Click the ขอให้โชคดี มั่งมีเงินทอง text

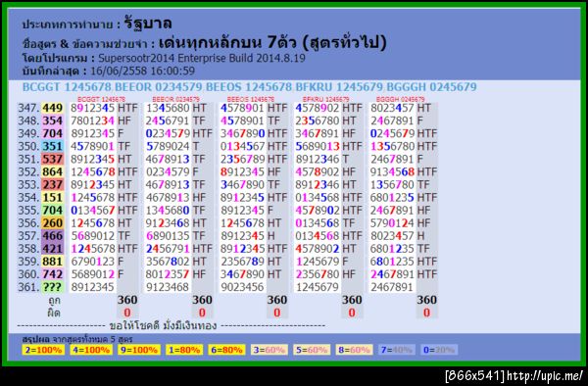163,325
